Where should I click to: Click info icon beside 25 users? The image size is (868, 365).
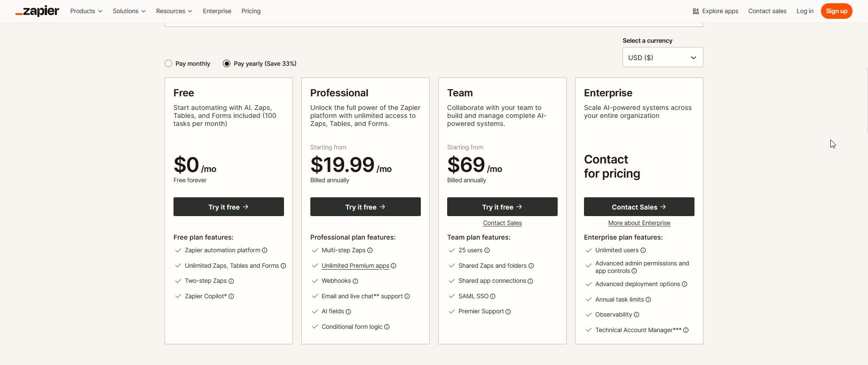tap(487, 250)
